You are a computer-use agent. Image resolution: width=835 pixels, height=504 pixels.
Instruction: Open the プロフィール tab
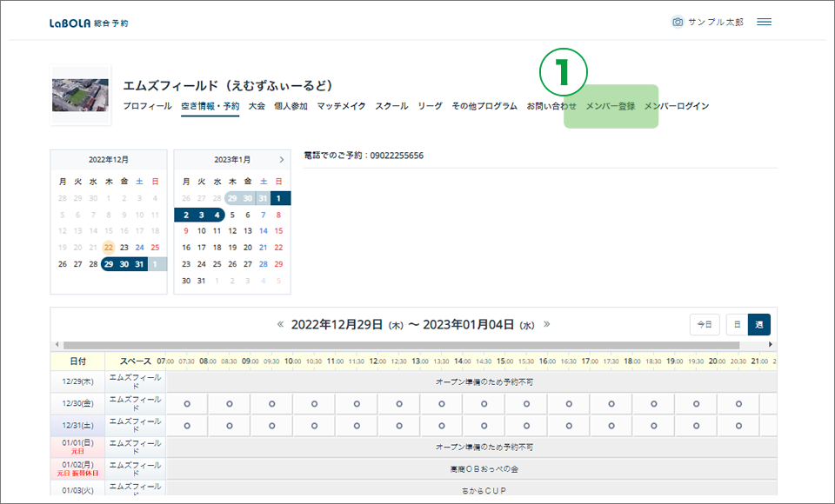point(147,106)
